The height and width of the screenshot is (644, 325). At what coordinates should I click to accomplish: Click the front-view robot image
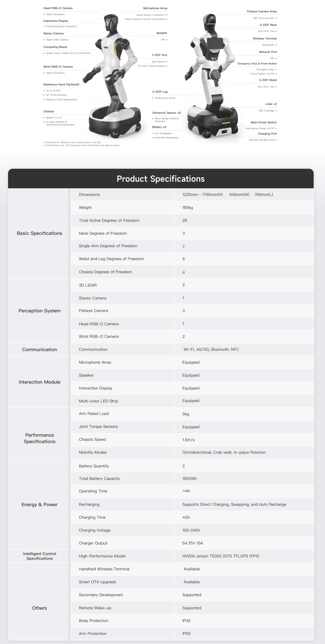[x=114, y=75]
